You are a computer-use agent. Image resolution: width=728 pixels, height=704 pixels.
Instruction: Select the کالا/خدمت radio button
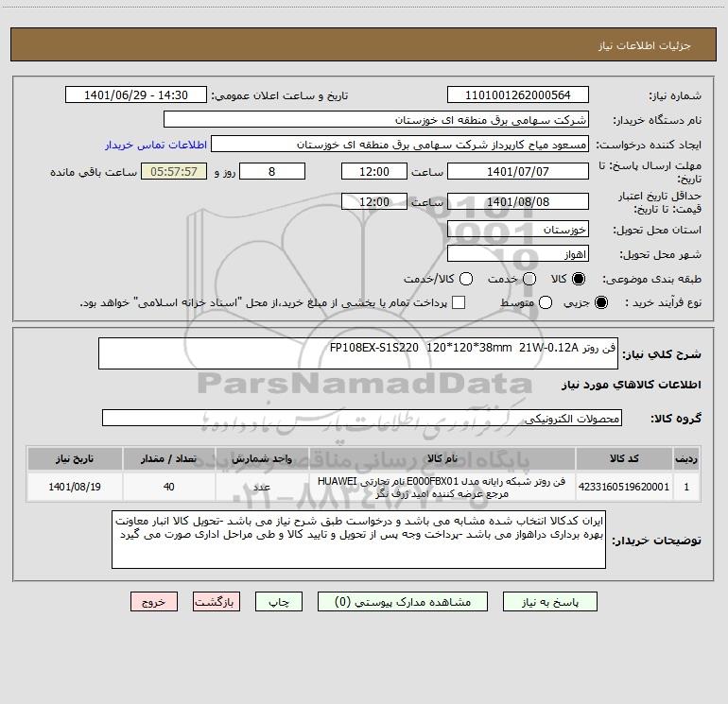466,279
